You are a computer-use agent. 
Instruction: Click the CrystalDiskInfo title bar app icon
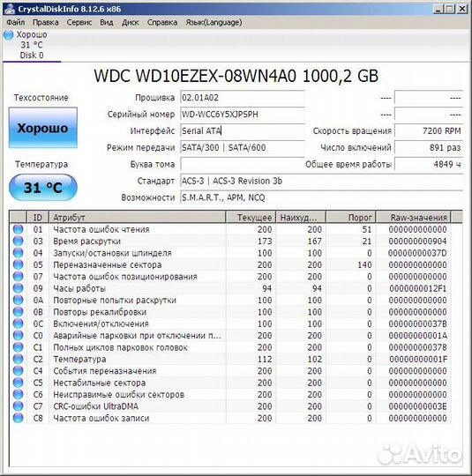coord(10,9)
